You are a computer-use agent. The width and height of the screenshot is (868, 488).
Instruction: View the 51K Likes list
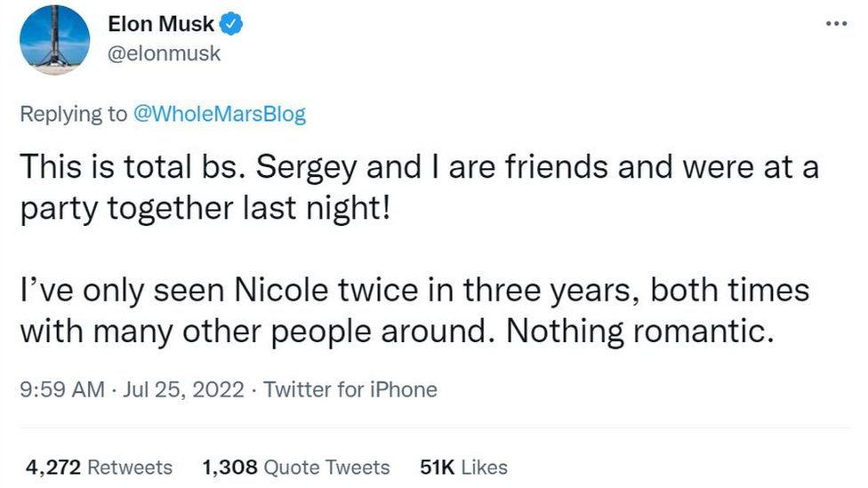tap(462, 467)
